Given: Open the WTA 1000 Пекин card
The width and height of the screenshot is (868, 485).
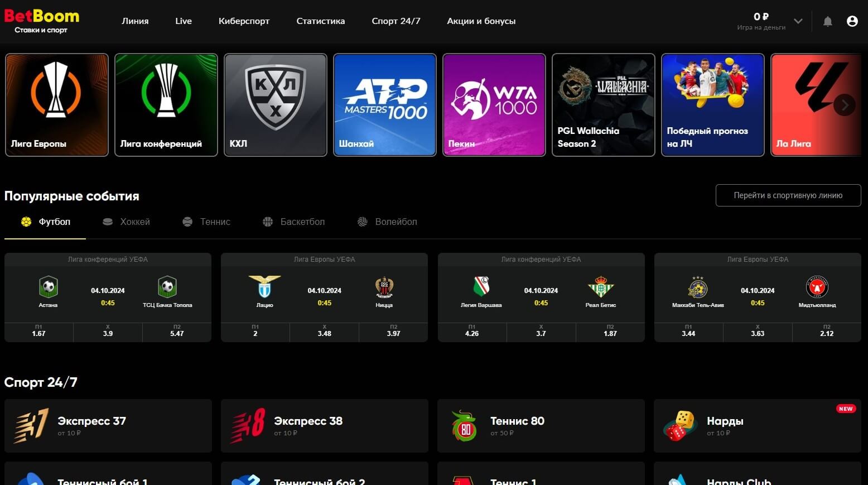Looking at the screenshot, I should (494, 105).
